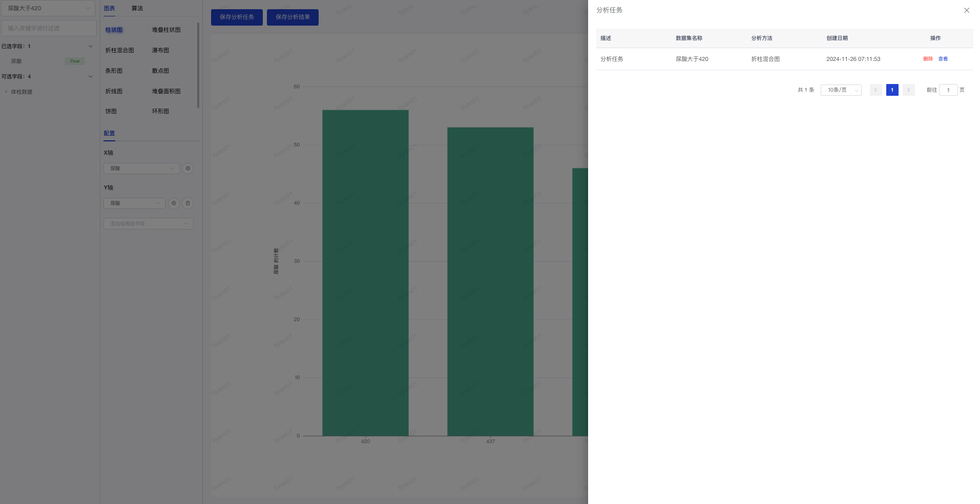The width and height of the screenshot is (980, 504).
Task: Click the Y轴 settings gear icon
Action: [x=174, y=203]
